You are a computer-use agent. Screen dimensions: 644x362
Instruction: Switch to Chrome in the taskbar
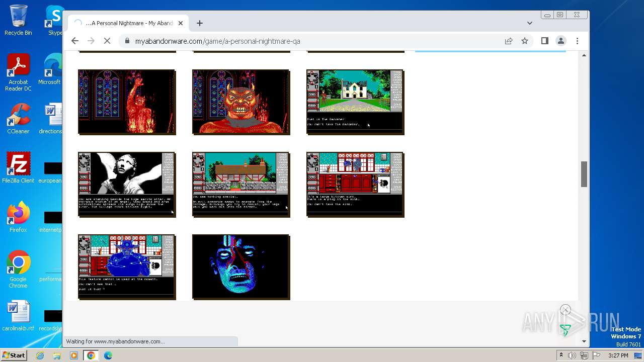pos(91,355)
